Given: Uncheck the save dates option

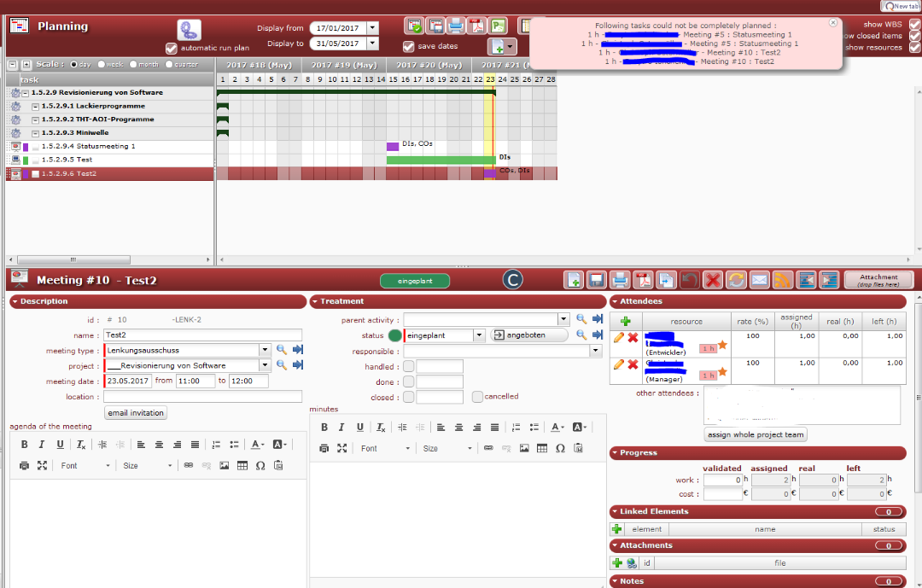Looking at the screenshot, I should (x=408, y=46).
